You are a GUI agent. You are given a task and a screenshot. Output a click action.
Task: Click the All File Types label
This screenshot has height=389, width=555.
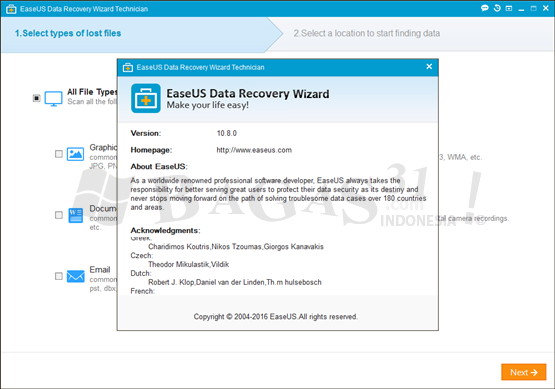[92, 92]
